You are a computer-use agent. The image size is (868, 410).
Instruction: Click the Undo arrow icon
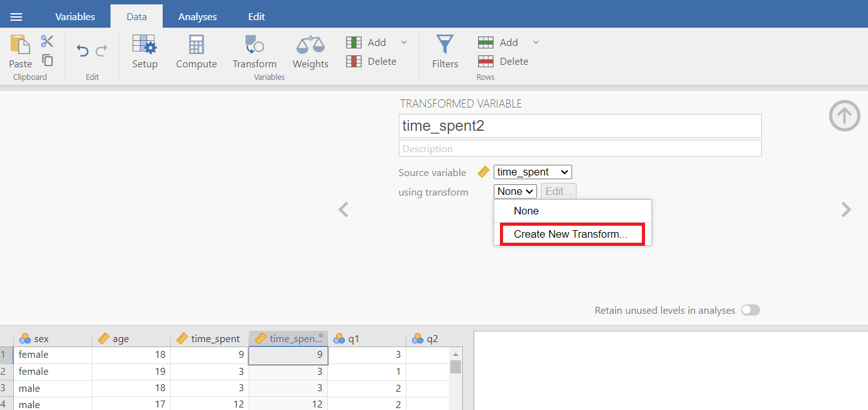[82, 51]
